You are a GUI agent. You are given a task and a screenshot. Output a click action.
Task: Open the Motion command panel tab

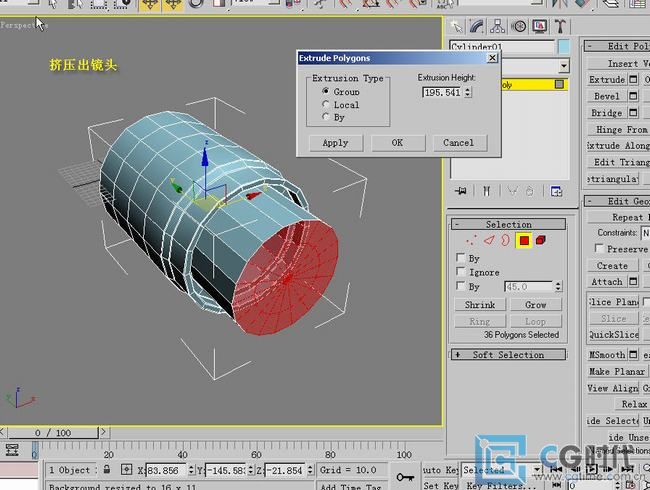coord(518,27)
